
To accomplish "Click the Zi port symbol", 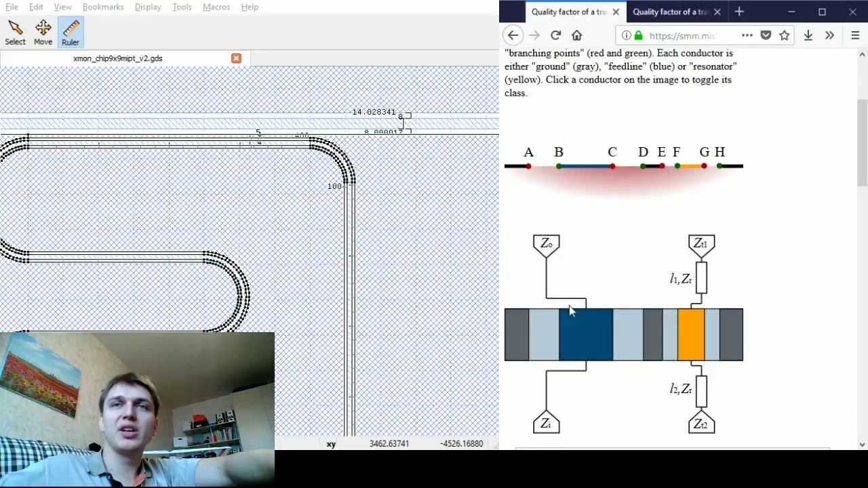I will coord(547,422).
